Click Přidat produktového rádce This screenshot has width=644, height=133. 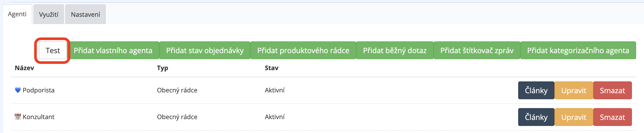point(303,50)
